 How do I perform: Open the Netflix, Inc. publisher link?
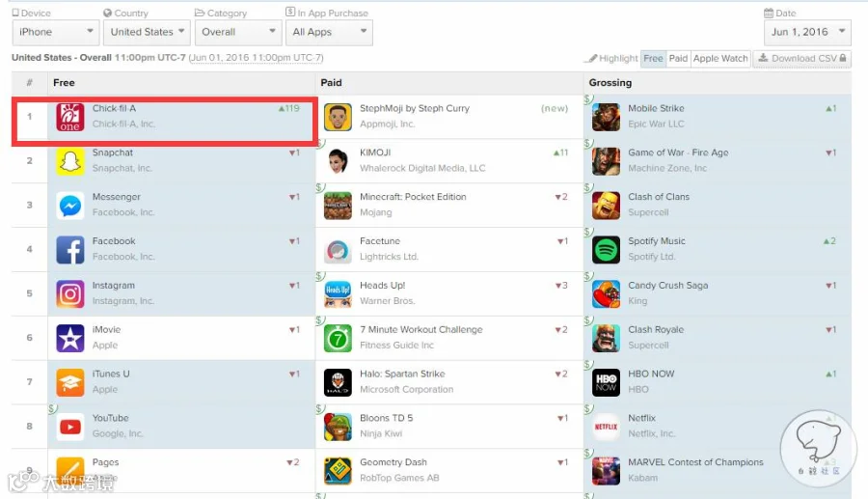coord(652,434)
